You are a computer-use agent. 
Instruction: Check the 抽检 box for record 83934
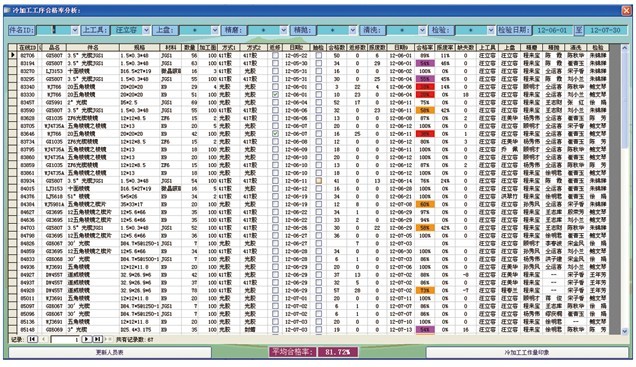[x=319, y=180]
